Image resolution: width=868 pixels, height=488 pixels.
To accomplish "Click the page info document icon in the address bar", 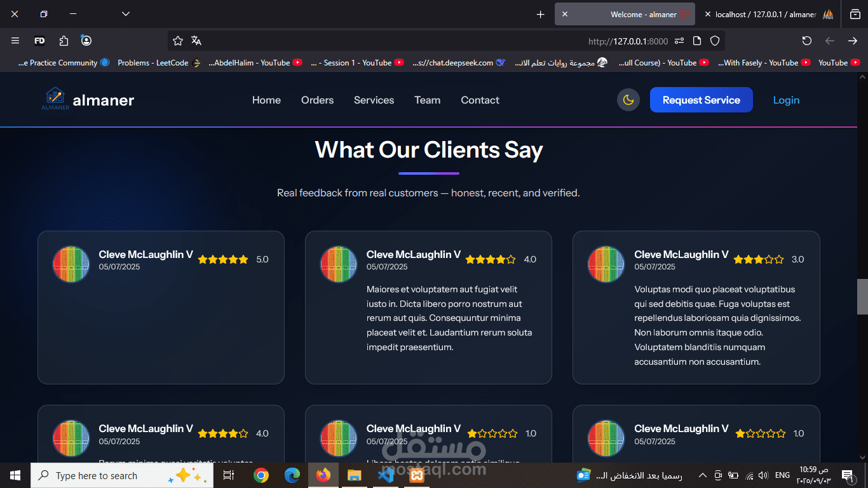I will coord(697,41).
